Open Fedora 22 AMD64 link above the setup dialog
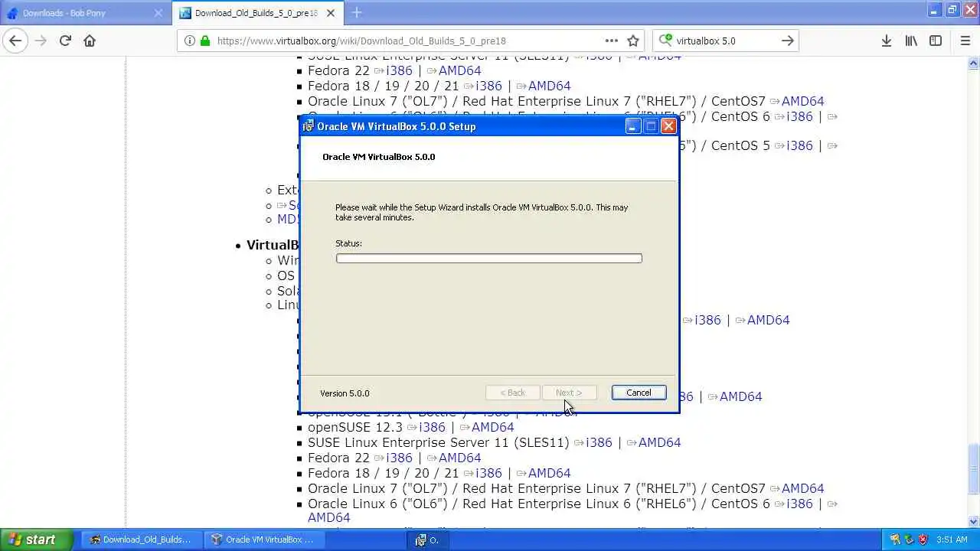 (459, 70)
